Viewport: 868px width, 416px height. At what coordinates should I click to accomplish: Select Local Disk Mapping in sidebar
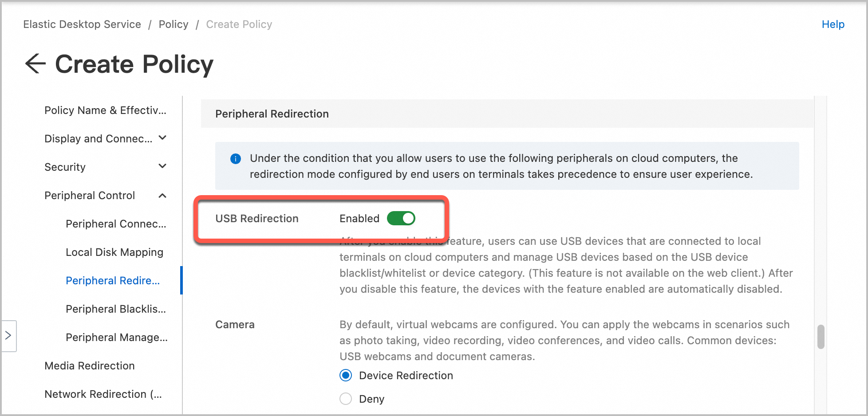click(x=114, y=252)
